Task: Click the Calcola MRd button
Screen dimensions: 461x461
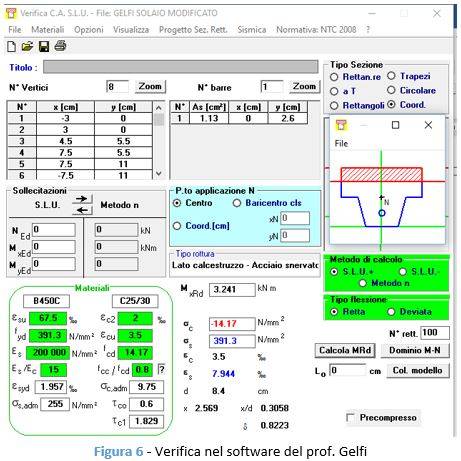Action: coord(345,350)
